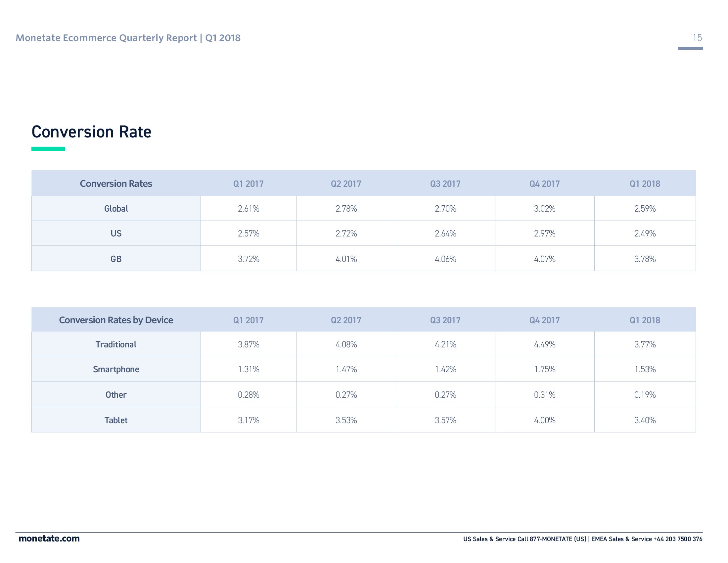Select the Global row label
The width and height of the screenshot is (728, 563).
(x=116, y=209)
